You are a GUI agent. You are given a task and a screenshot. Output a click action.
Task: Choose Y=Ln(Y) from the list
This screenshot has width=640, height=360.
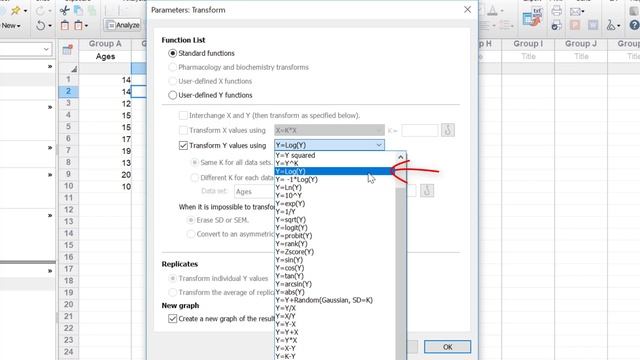point(335,187)
